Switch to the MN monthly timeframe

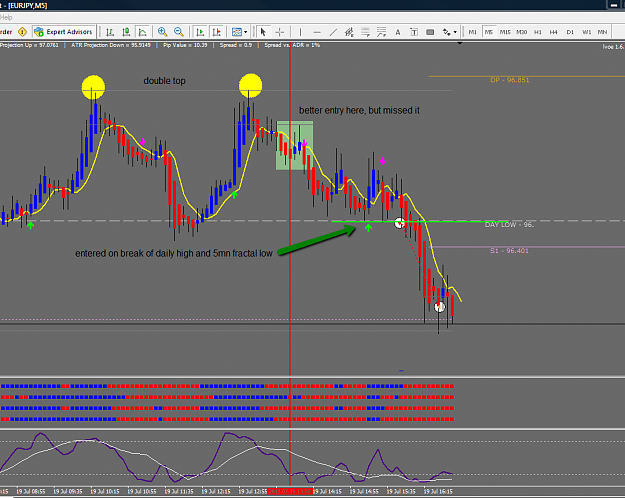tap(602, 32)
